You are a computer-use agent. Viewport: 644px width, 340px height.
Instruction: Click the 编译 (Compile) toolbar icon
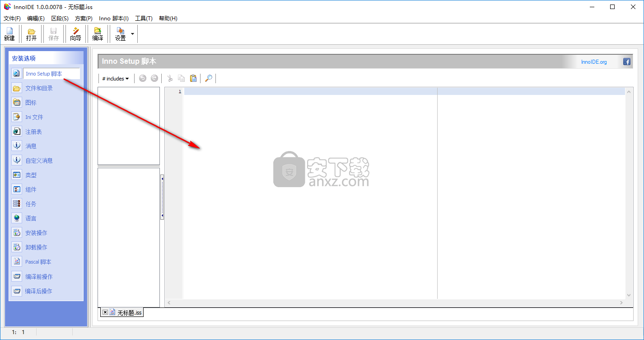pos(98,31)
